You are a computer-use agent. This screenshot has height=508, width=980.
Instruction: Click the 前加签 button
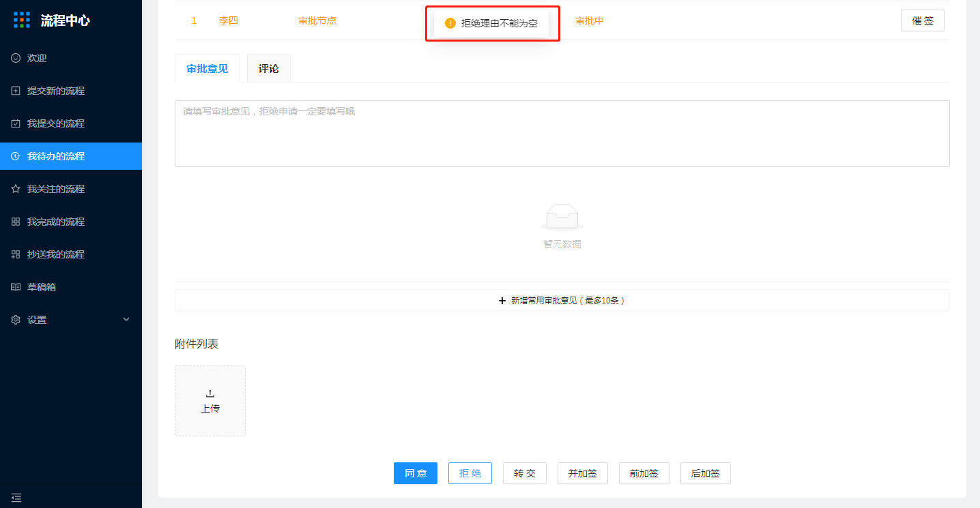tap(644, 473)
